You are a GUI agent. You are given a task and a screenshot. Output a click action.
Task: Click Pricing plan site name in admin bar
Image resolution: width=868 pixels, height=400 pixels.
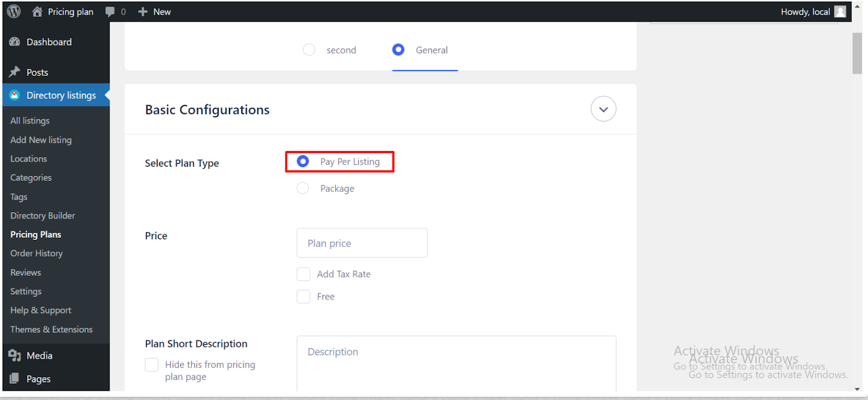[x=71, y=12]
